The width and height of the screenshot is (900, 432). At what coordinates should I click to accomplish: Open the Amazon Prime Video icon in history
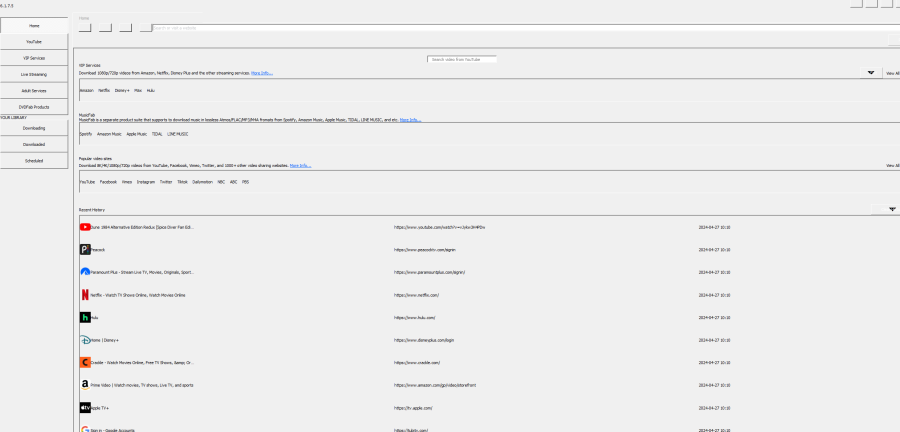click(x=85, y=385)
